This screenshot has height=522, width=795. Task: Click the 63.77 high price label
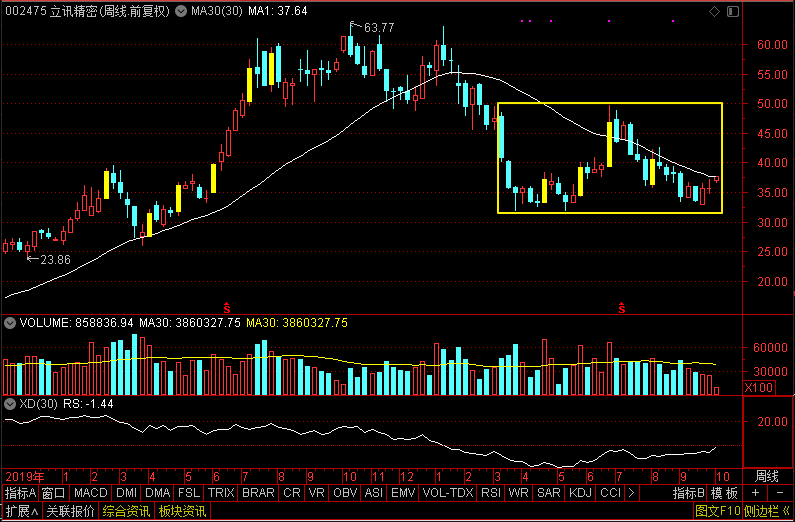point(379,28)
